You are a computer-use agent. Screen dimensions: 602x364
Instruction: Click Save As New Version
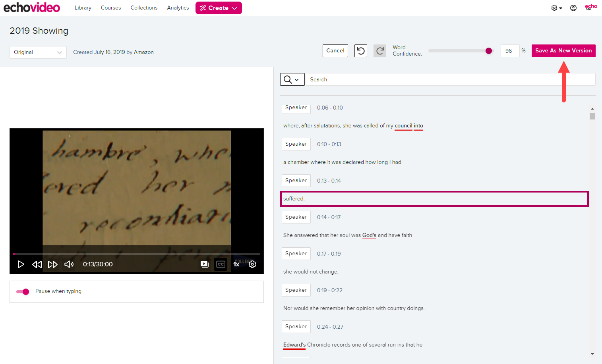[x=563, y=50]
